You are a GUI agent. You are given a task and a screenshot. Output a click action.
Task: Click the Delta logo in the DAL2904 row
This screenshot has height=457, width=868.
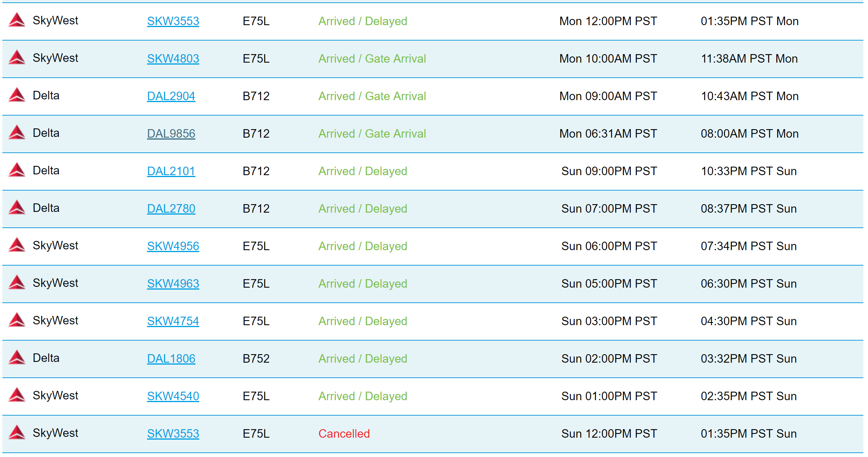(17, 95)
